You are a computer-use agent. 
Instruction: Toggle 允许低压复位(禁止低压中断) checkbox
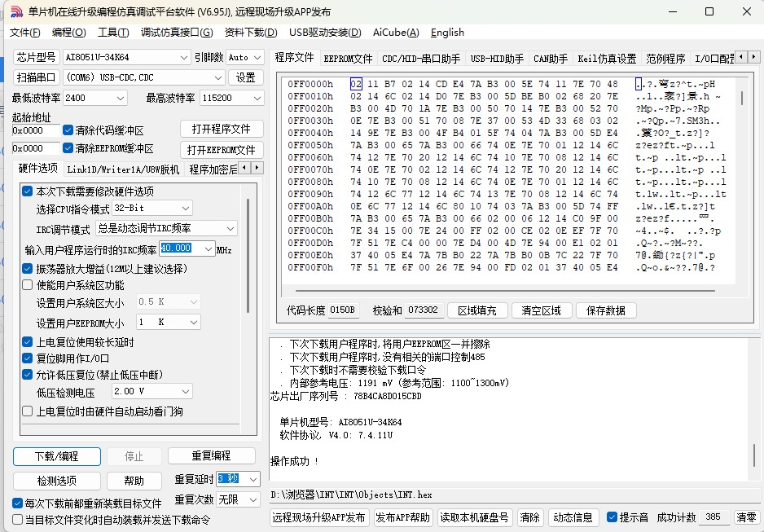pos(28,375)
